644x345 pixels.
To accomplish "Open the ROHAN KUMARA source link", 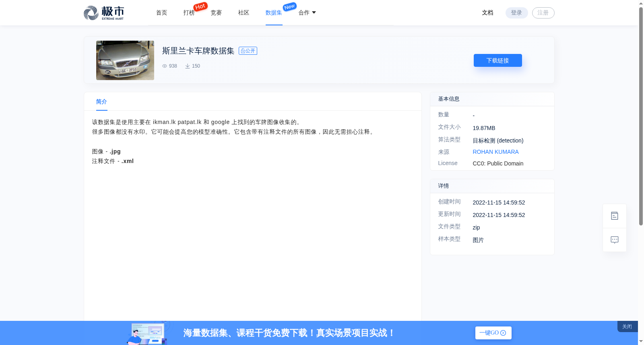I will coord(496,152).
